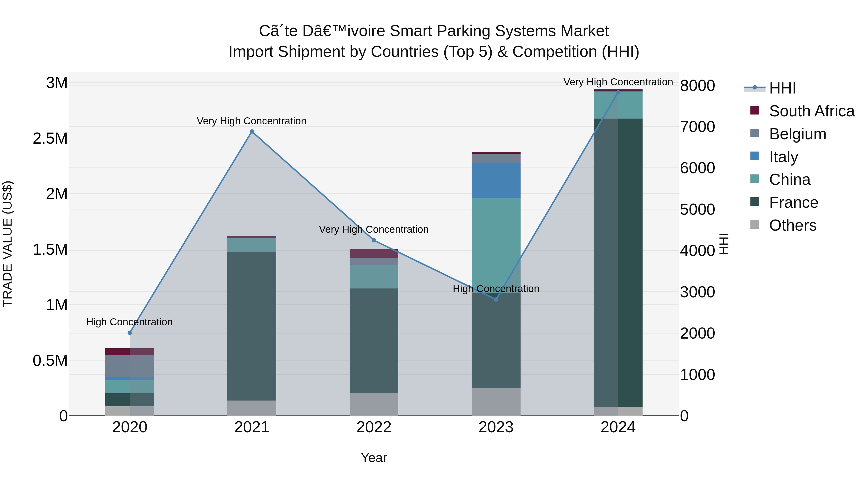Click the China legend color swatch
Viewport: 868px width, 488px height.
pyautogui.click(x=755, y=179)
